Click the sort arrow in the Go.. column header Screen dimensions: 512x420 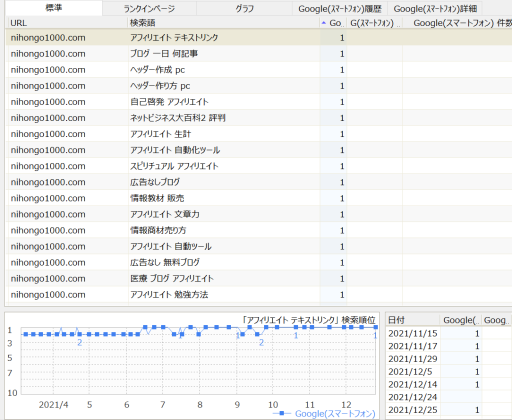[323, 23]
